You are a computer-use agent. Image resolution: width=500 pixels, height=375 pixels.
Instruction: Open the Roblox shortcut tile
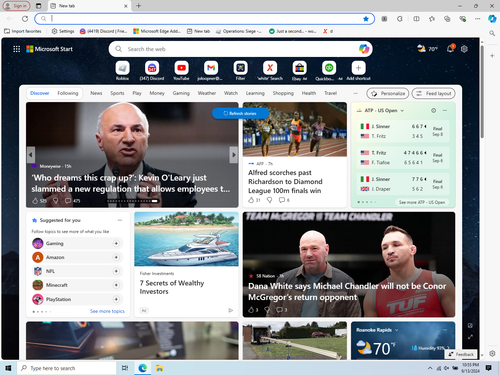point(122,68)
